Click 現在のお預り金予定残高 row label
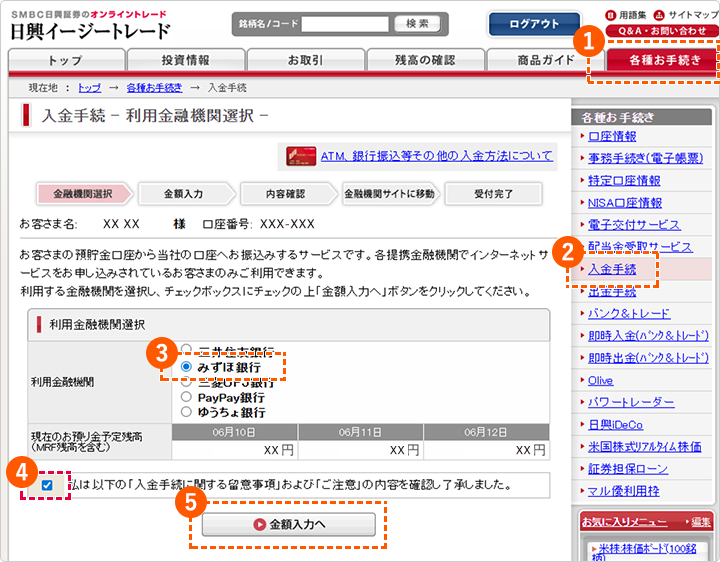The width and height of the screenshot is (720, 562). click(86, 441)
